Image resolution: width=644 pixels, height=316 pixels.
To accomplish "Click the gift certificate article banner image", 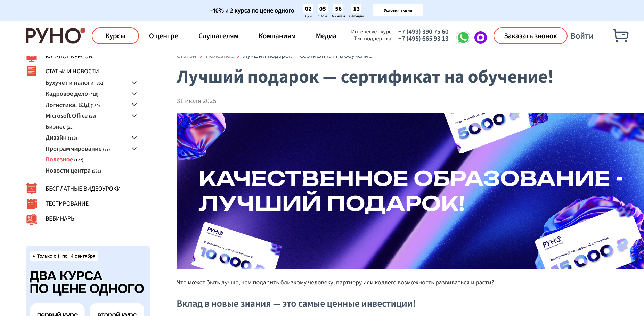I will pyautogui.click(x=410, y=190).
